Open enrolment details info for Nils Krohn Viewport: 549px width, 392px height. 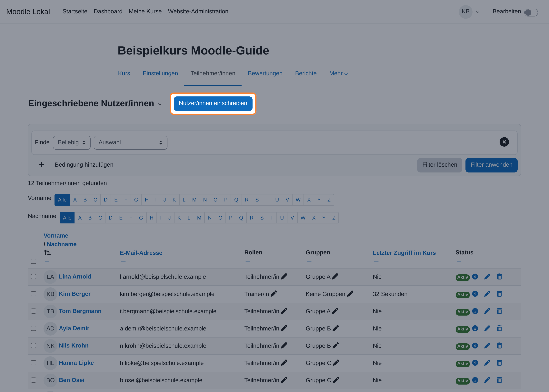475,345
